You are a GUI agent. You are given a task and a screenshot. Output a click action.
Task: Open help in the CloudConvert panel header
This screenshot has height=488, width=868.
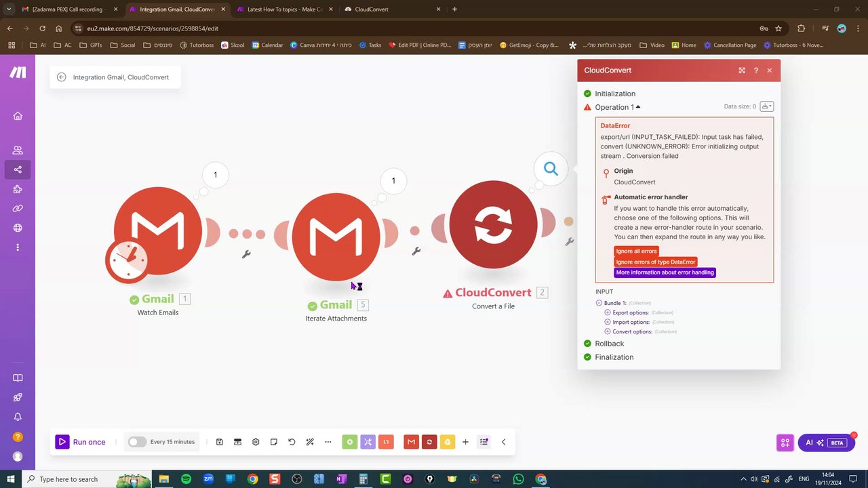click(756, 70)
